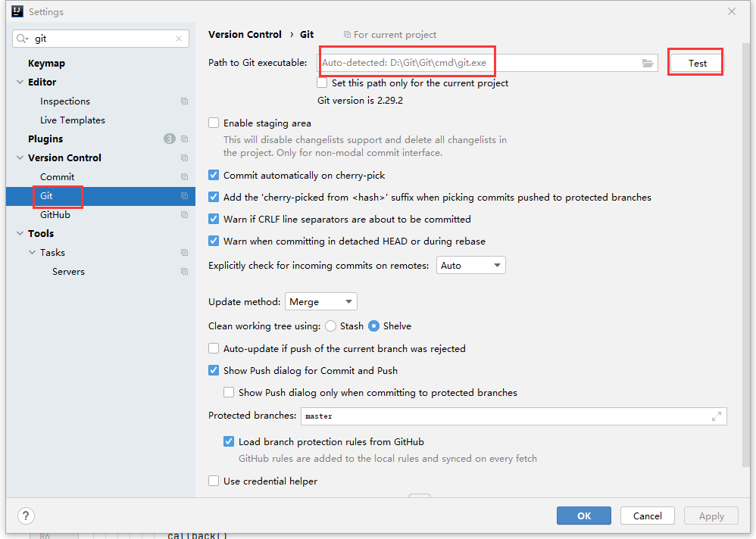The image size is (756, 539).
Task: Select the Shelve radio button
Action: point(373,326)
